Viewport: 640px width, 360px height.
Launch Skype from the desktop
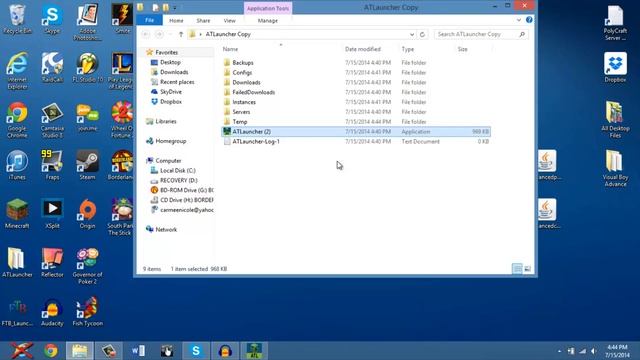coord(52,19)
